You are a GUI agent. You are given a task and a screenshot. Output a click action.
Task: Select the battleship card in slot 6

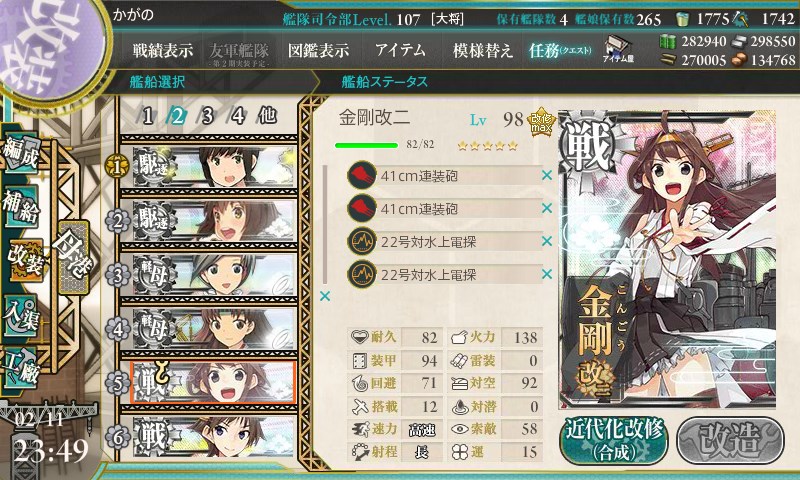[214, 437]
